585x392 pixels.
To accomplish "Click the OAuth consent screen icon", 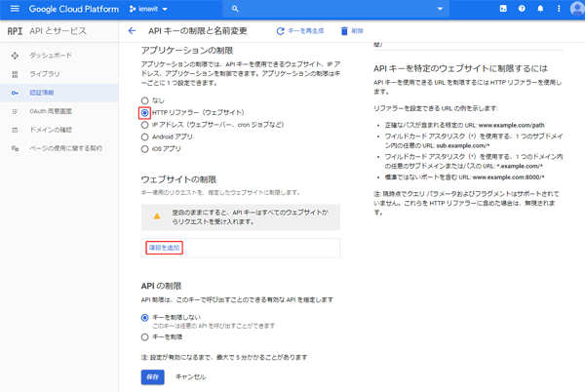I will pos(15,111).
